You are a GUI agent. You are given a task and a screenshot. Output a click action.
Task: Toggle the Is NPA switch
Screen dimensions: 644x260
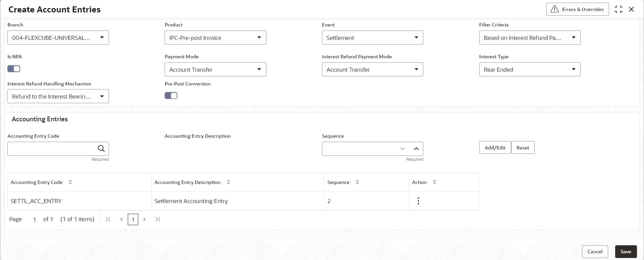[x=14, y=69]
